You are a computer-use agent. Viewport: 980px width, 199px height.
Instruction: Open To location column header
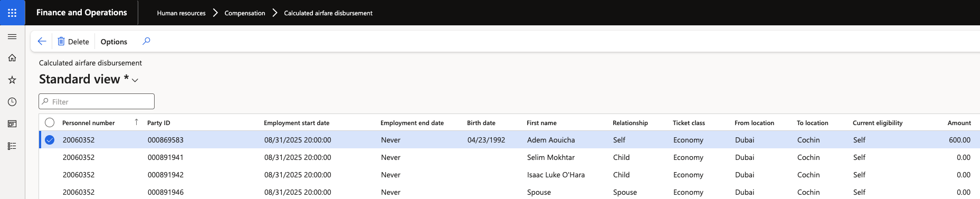coord(813,123)
